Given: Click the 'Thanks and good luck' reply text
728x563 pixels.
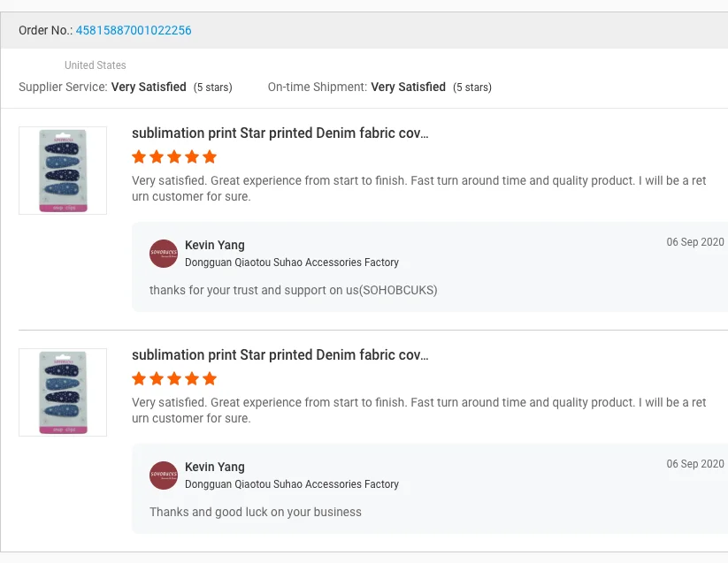Looking at the screenshot, I should 256,512.
